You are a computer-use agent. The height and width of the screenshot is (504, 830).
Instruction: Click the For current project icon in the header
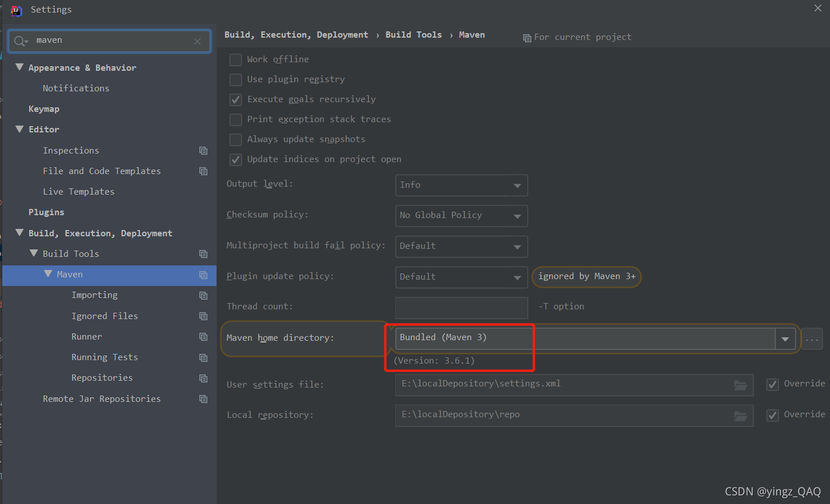tap(527, 38)
